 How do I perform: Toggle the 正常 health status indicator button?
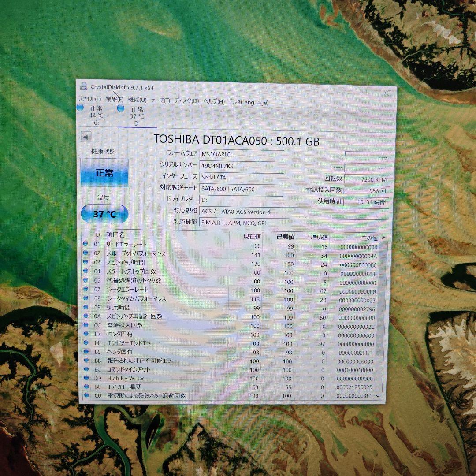pyautogui.click(x=104, y=173)
